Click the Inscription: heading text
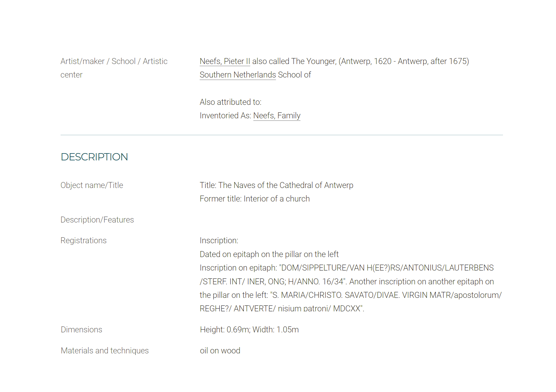Screen dimensions: 556x392 coord(219,240)
